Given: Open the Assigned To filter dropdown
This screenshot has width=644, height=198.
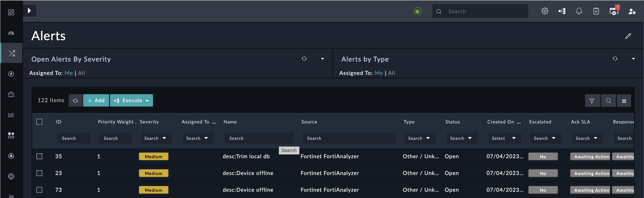Looking at the screenshot, I should tap(198, 138).
